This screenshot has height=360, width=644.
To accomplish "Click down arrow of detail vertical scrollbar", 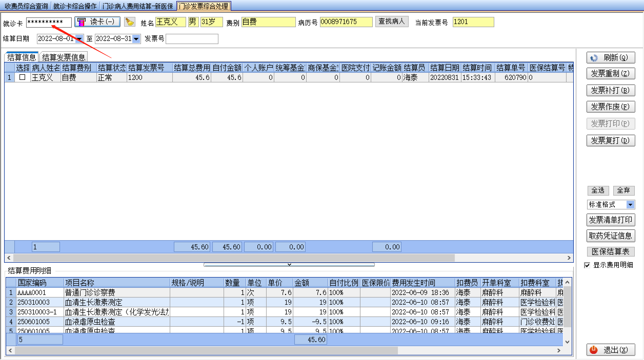I will coord(567,342).
